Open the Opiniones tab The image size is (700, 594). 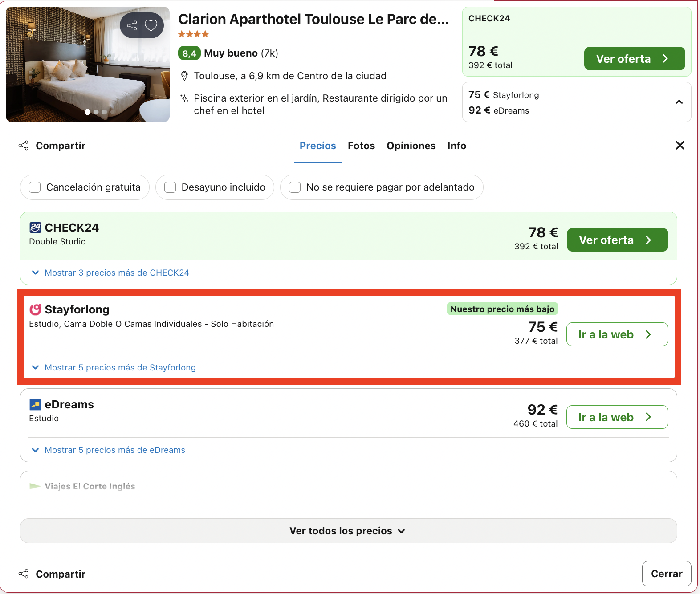[x=411, y=146]
